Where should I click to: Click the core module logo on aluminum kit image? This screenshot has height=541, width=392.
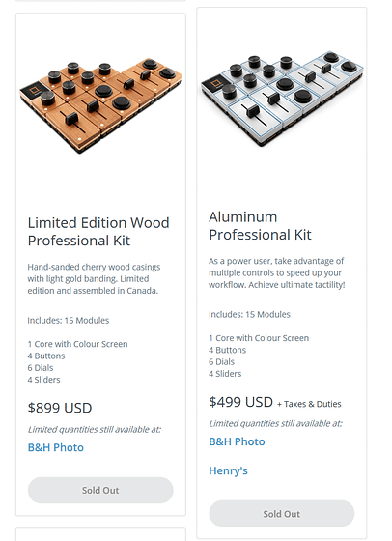(215, 83)
